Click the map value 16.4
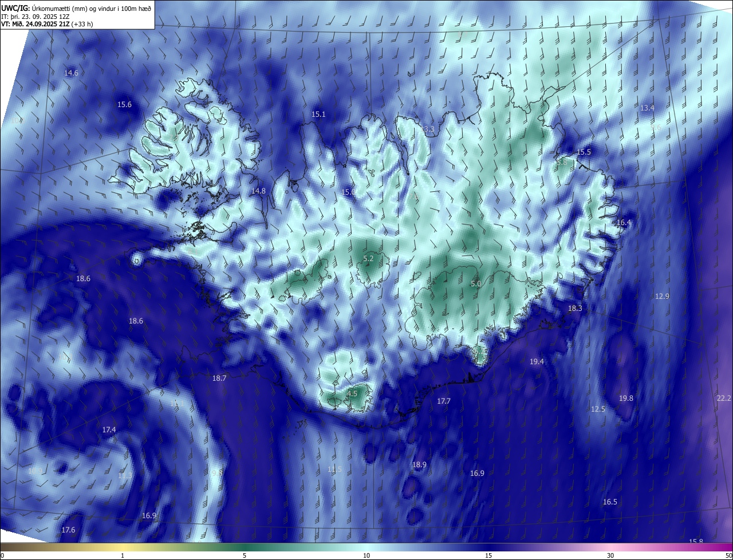Screen dimensions: 733x560 [624, 222]
